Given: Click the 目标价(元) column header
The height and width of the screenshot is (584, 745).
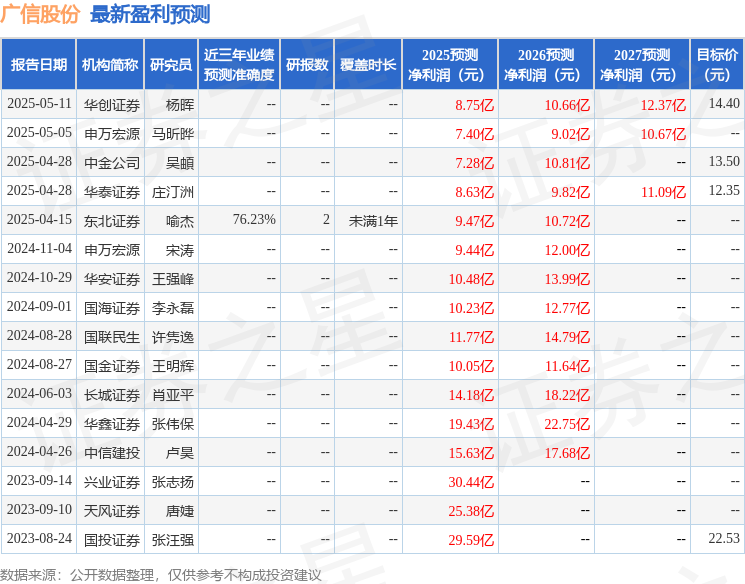Looking at the screenshot, I should (716, 65).
